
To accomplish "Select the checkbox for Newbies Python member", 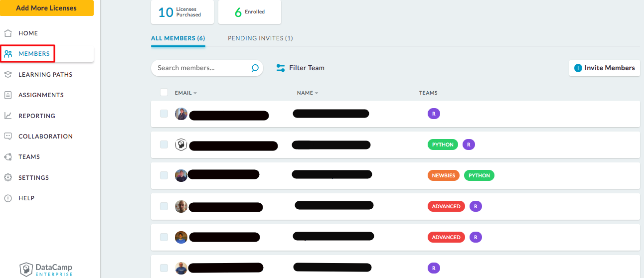I will [164, 175].
